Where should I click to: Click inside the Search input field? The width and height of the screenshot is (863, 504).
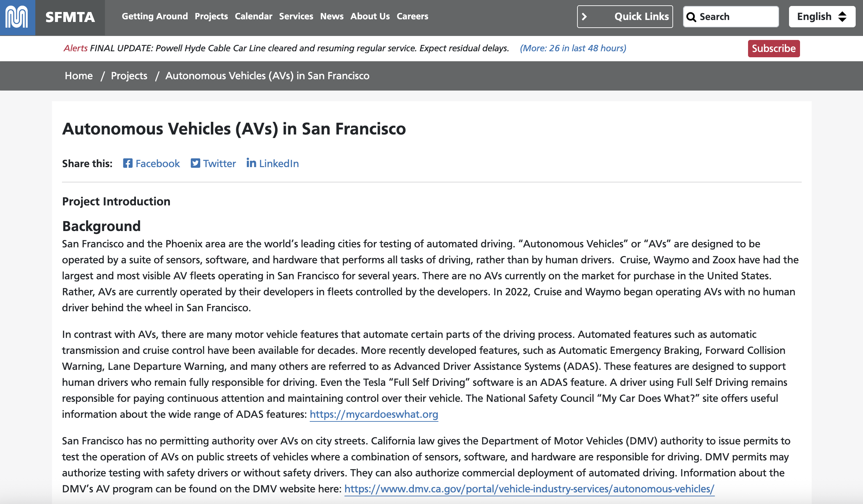[736, 17]
